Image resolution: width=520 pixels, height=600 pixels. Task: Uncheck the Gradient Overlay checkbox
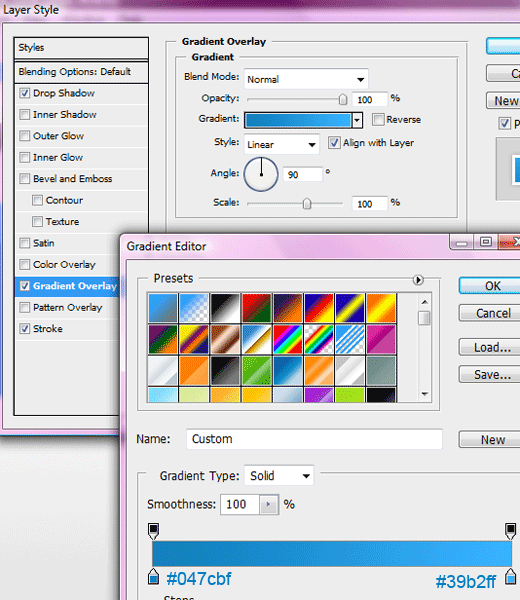point(25,286)
